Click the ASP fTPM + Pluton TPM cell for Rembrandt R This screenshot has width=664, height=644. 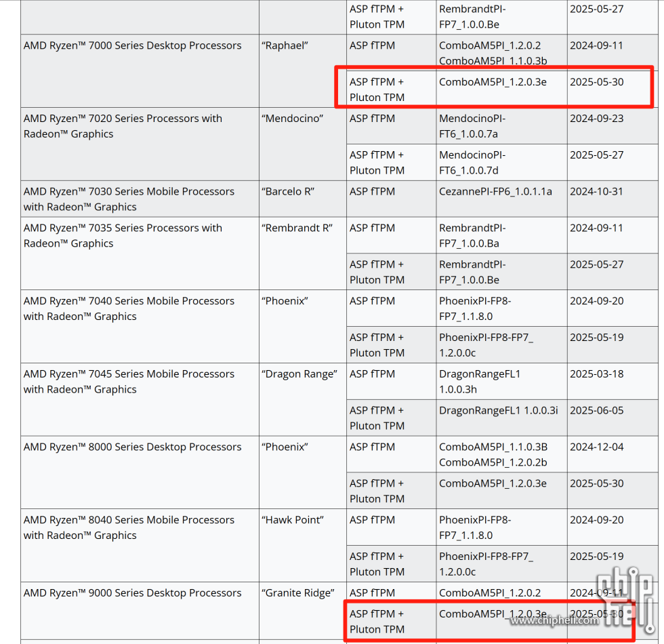[x=392, y=272]
